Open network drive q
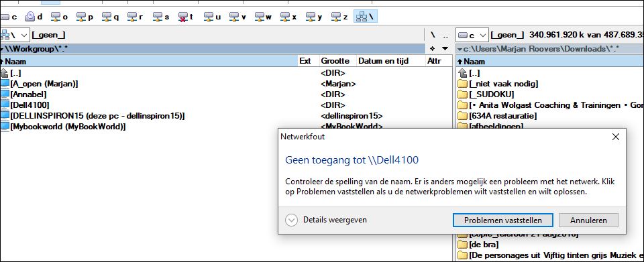Screen dimensions: 644x262 (111, 17)
